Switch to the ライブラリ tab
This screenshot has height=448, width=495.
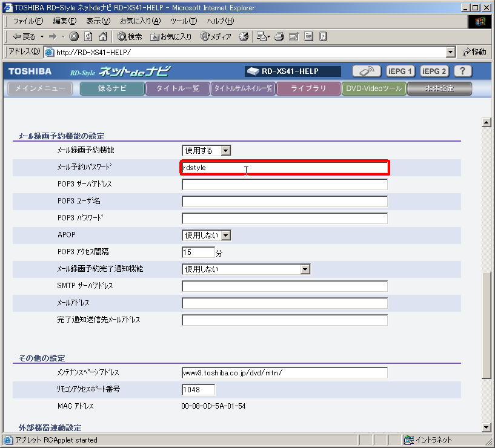coord(308,88)
